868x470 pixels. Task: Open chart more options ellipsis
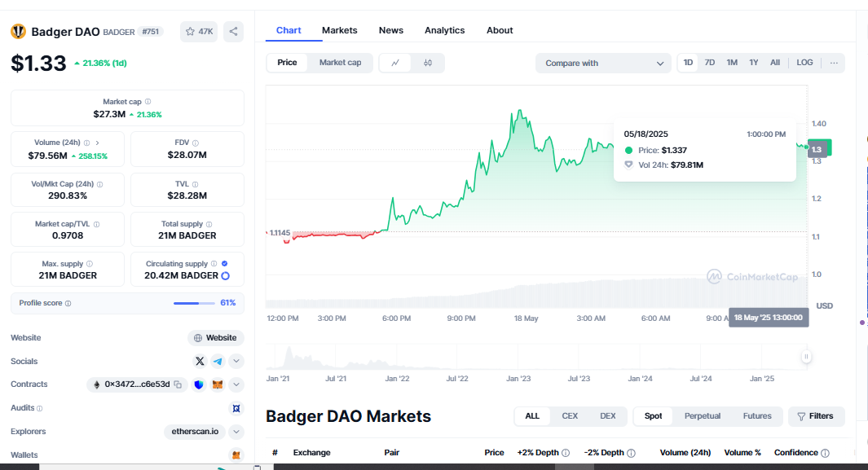[x=834, y=63]
